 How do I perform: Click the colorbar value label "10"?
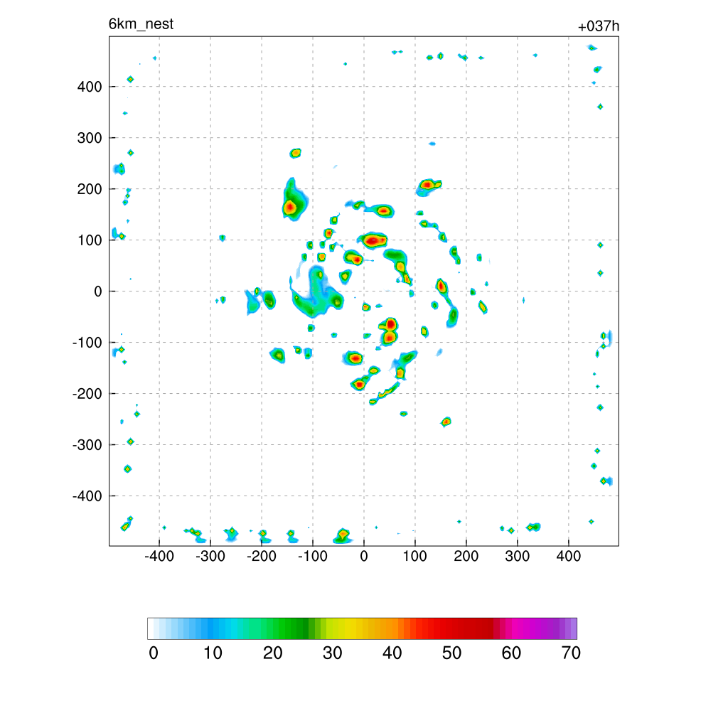pyautogui.click(x=213, y=653)
